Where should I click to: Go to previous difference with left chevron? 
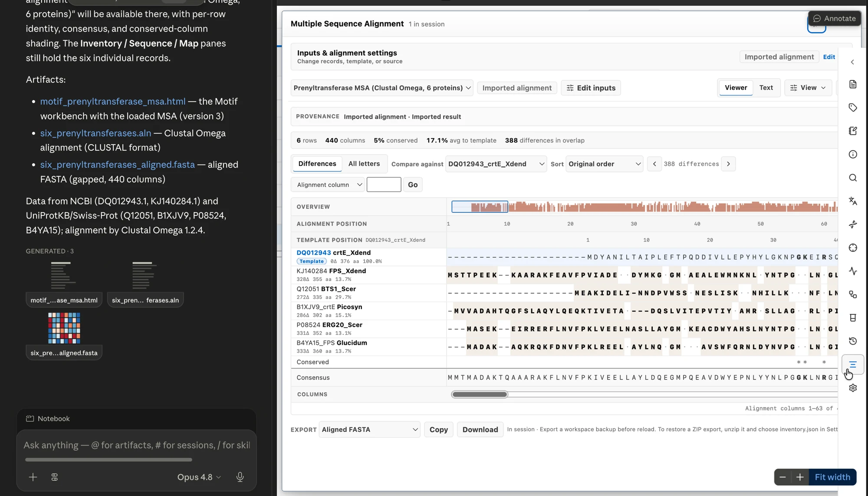[x=654, y=164]
